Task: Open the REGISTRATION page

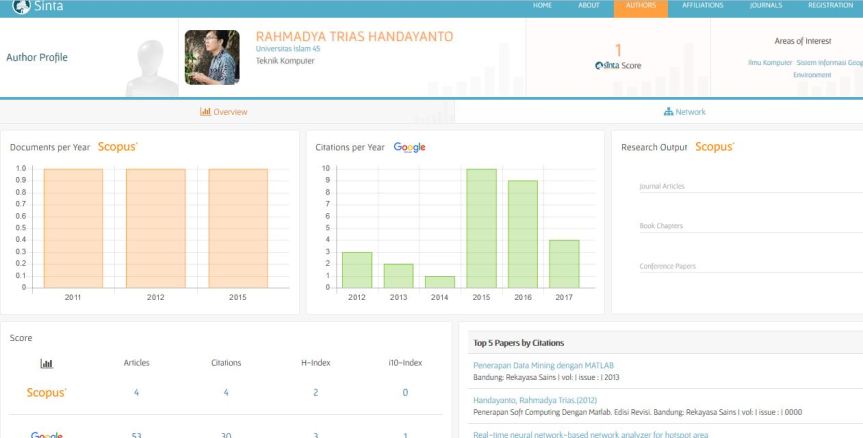Action: tap(830, 6)
